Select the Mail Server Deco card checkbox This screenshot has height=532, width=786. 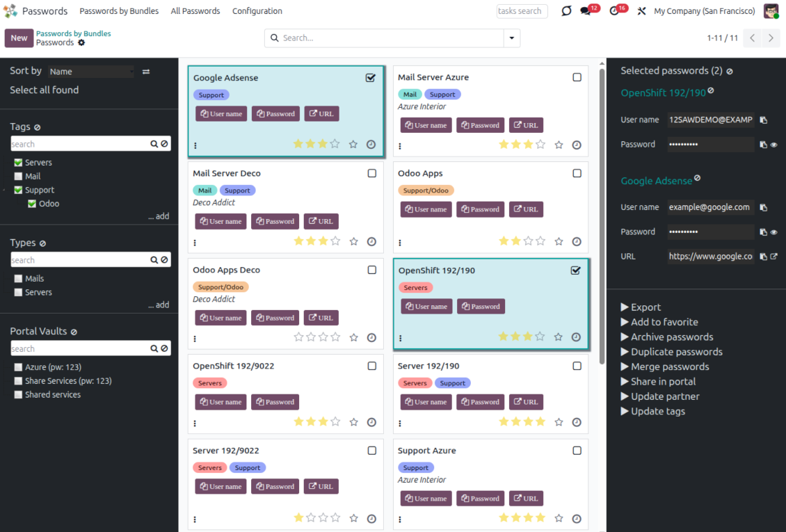[372, 173]
